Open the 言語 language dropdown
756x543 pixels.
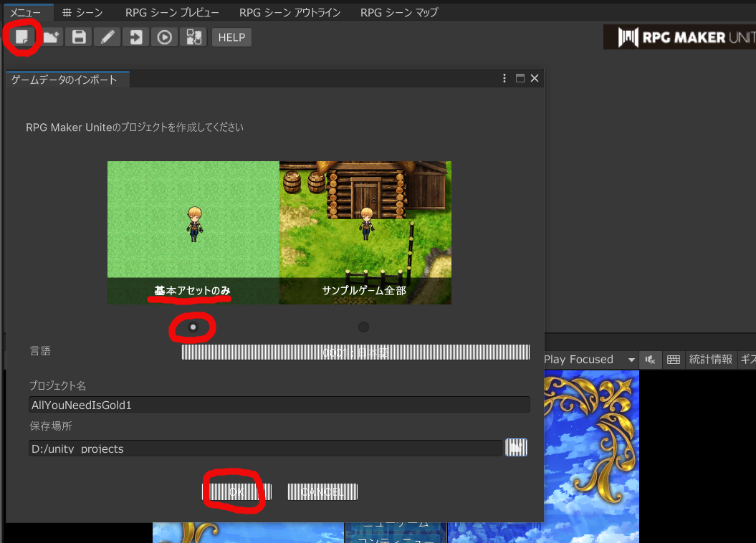click(x=355, y=352)
